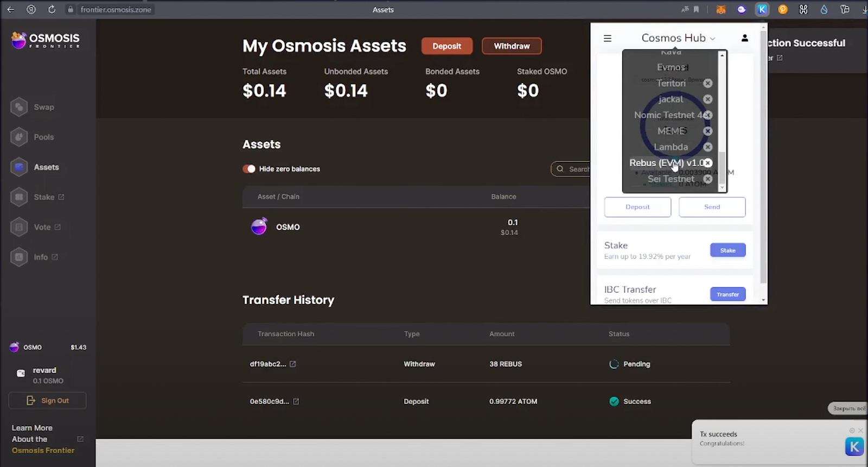Open the Info link in sidebar
This screenshot has width=868, height=467.
(x=34, y=257)
